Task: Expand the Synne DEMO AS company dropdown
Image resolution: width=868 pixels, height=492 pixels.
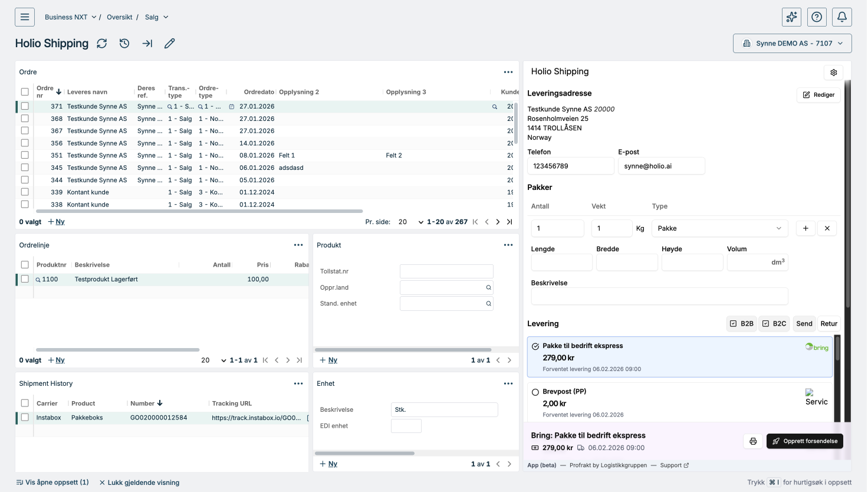Action: pyautogui.click(x=792, y=44)
